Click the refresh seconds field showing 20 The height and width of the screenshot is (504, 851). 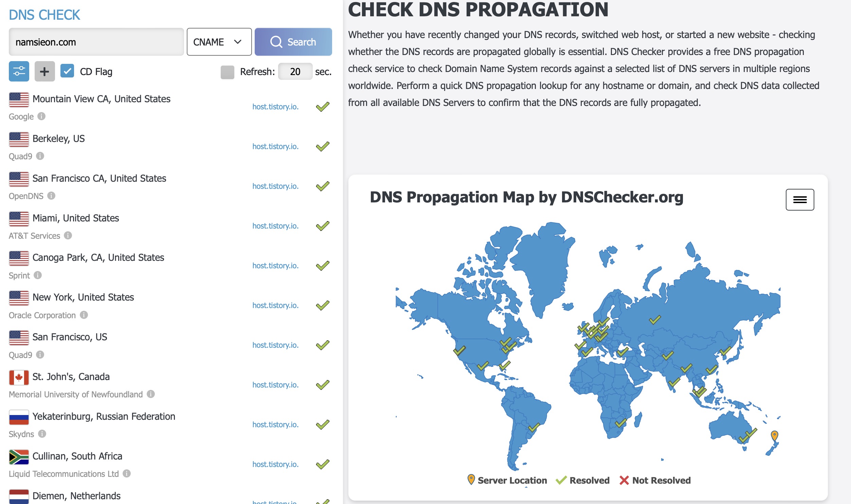[x=295, y=72]
